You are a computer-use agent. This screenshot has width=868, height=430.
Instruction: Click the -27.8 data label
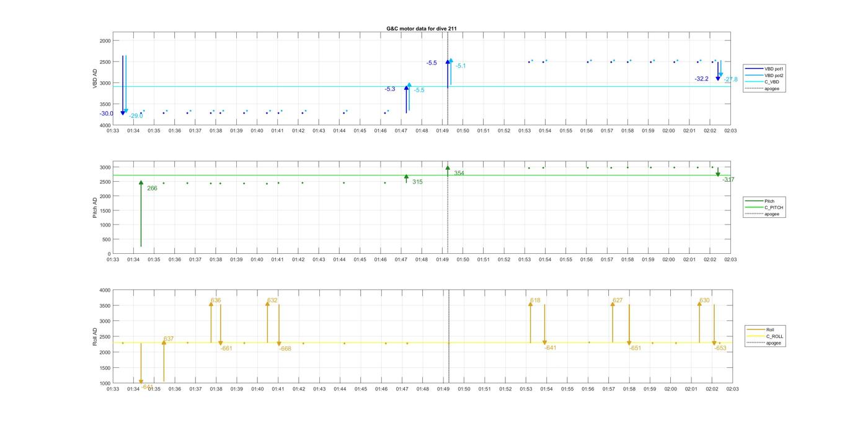pyautogui.click(x=731, y=80)
